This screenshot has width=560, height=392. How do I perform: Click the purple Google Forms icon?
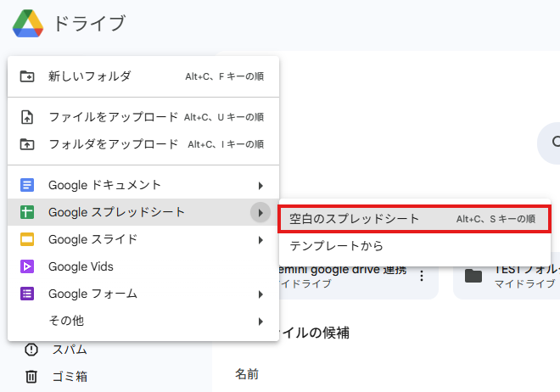tap(27, 294)
